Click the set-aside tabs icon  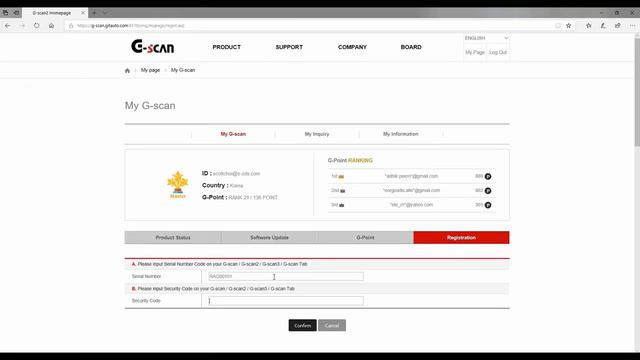(x=16, y=13)
